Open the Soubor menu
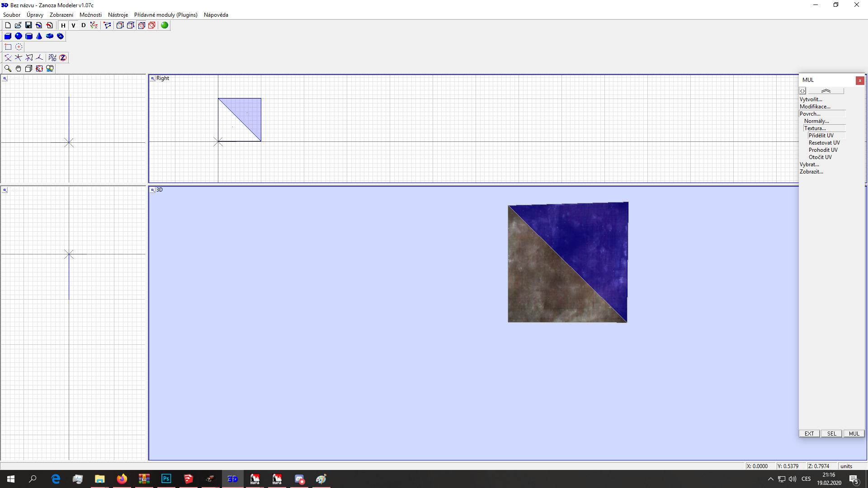Viewport: 868px width, 488px height. (12, 15)
